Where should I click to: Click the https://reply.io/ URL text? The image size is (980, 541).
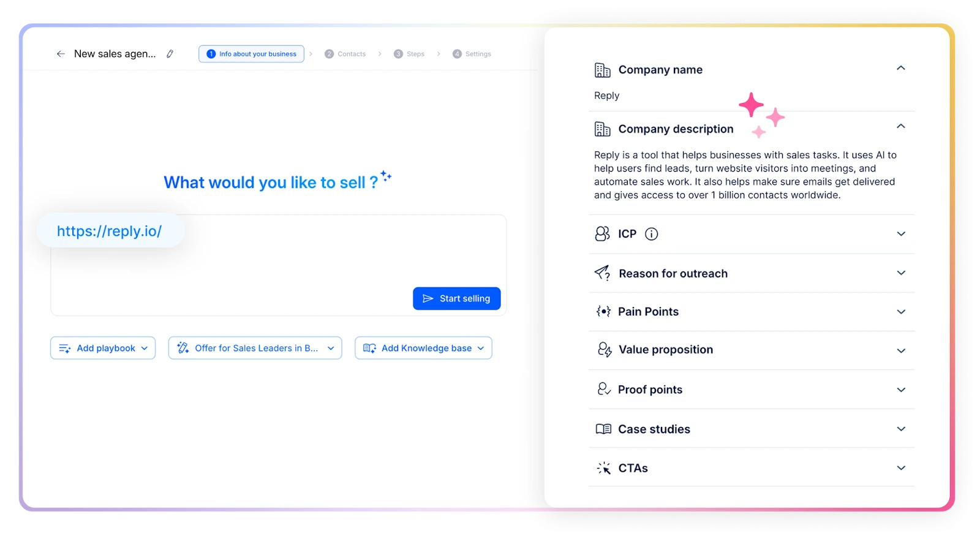[109, 231]
